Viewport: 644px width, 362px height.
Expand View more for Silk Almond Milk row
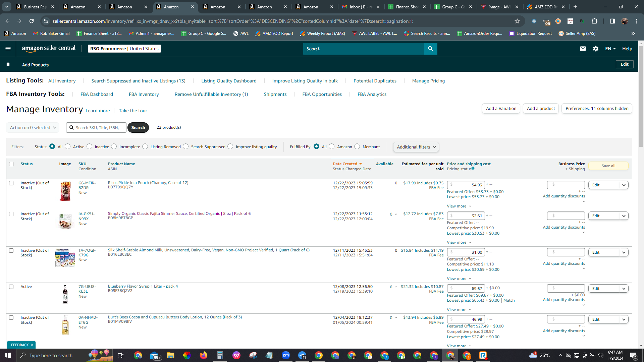point(459,279)
